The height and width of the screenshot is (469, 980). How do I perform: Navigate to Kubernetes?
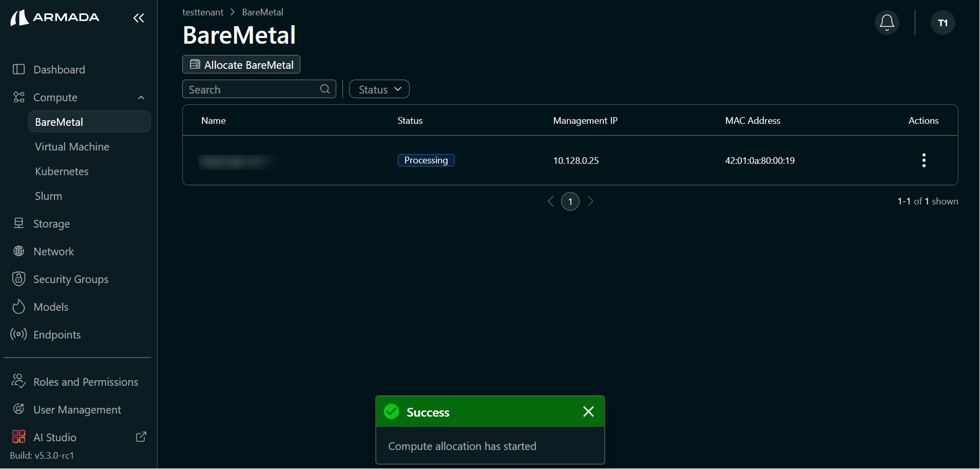click(62, 172)
